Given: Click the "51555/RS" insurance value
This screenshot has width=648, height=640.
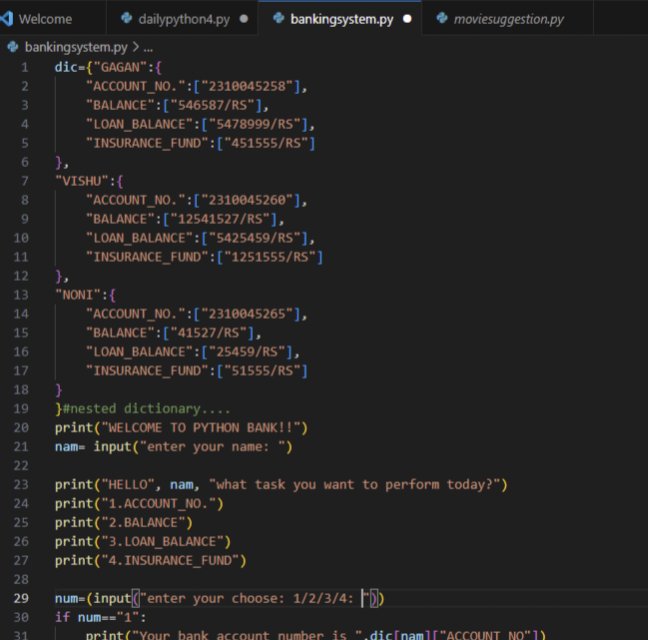Looking at the screenshot, I should point(262,371).
